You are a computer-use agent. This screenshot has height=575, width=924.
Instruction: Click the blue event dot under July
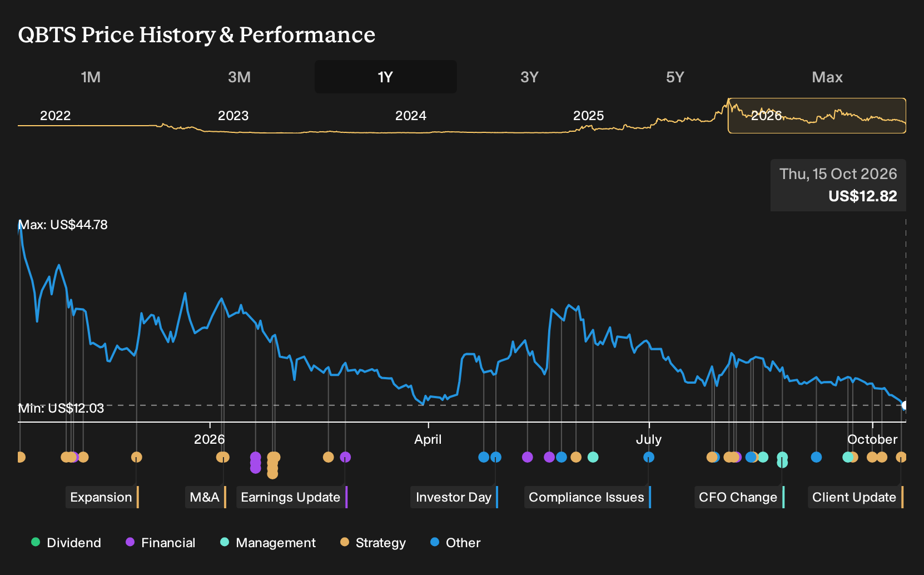pyautogui.click(x=649, y=457)
